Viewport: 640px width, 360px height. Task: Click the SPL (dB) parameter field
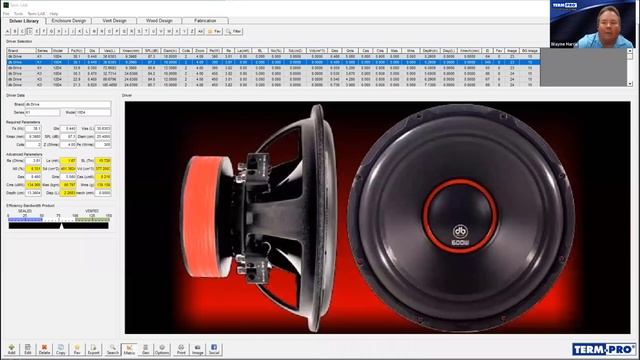coord(68,136)
